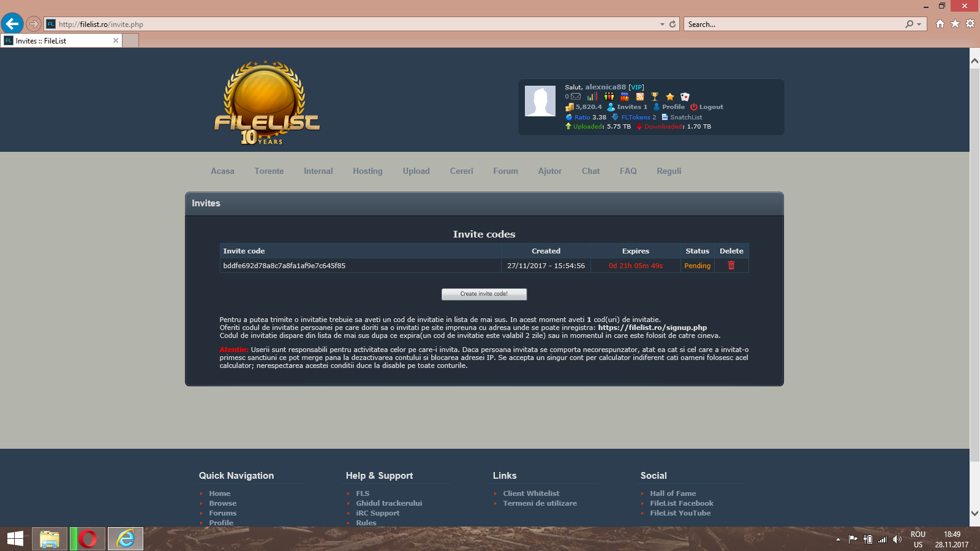The width and height of the screenshot is (980, 551).
Task: Click the Browse footer link
Action: click(222, 503)
